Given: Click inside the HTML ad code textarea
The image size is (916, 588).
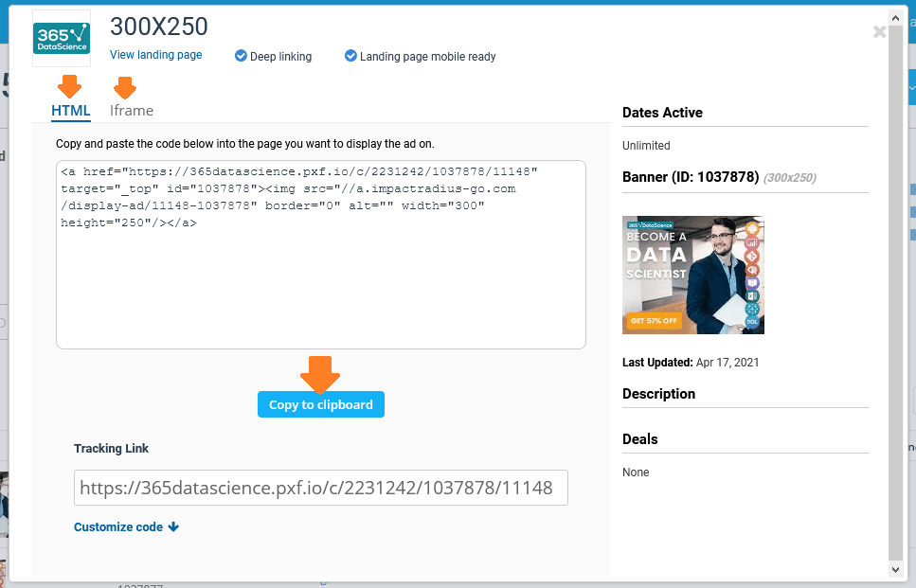Looking at the screenshot, I should (x=321, y=255).
